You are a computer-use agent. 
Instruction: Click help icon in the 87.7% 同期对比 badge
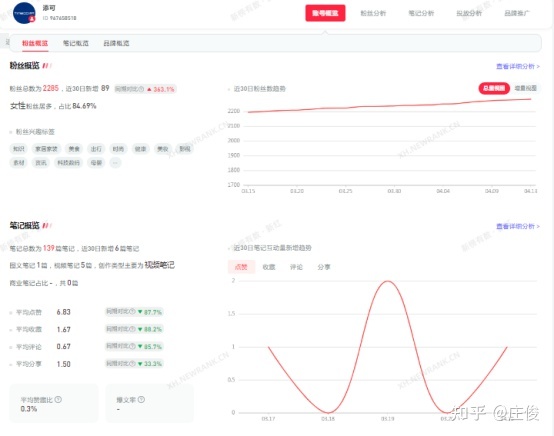click(x=132, y=312)
